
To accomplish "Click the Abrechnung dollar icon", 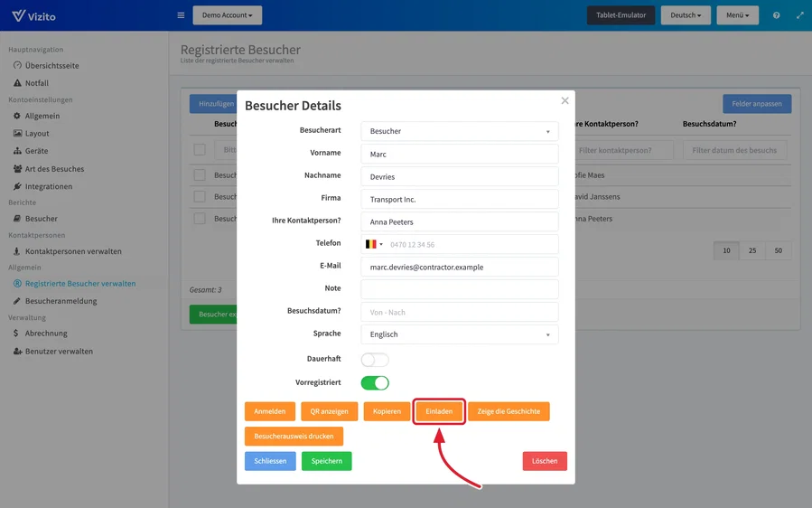I will click(16, 333).
